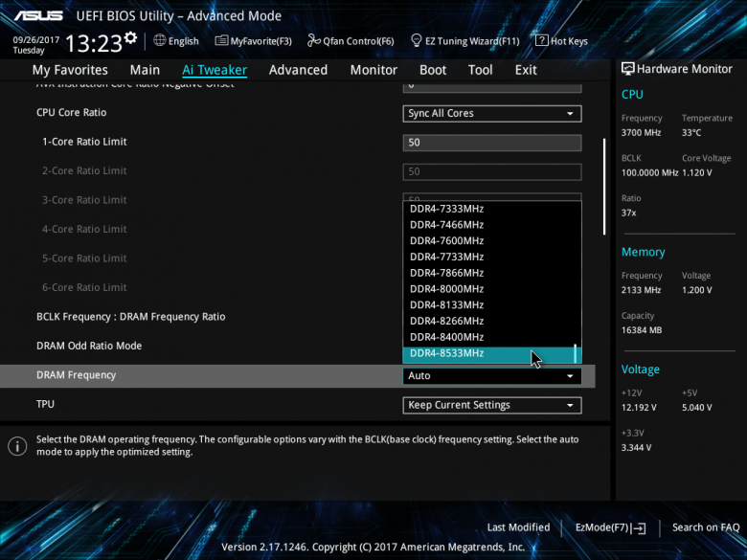747x560 pixels.
Task: Click 1-Core Ratio Limit input field
Action: click(x=492, y=143)
